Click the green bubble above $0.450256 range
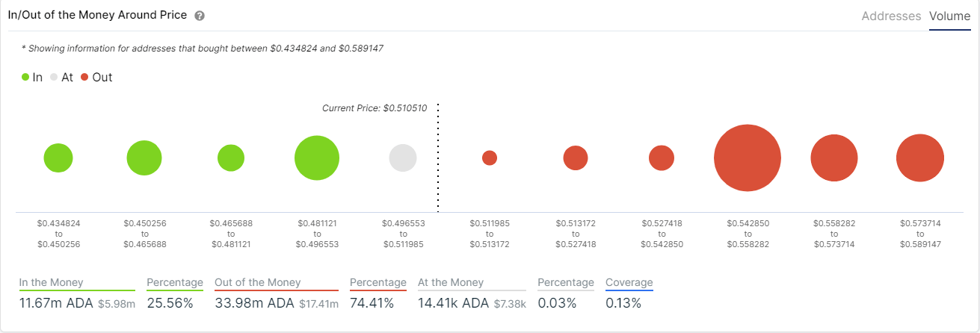 pos(144,158)
